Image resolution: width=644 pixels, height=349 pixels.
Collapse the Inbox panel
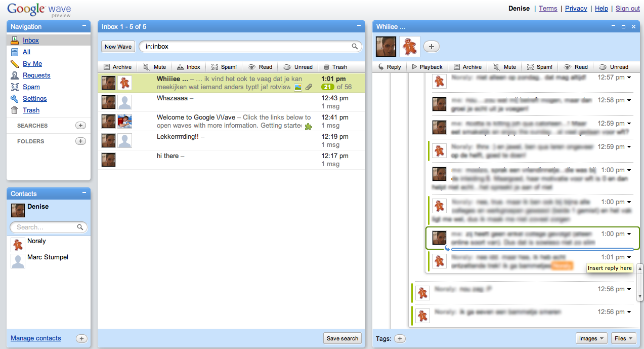pyautogui.click(x=359, y=26)
